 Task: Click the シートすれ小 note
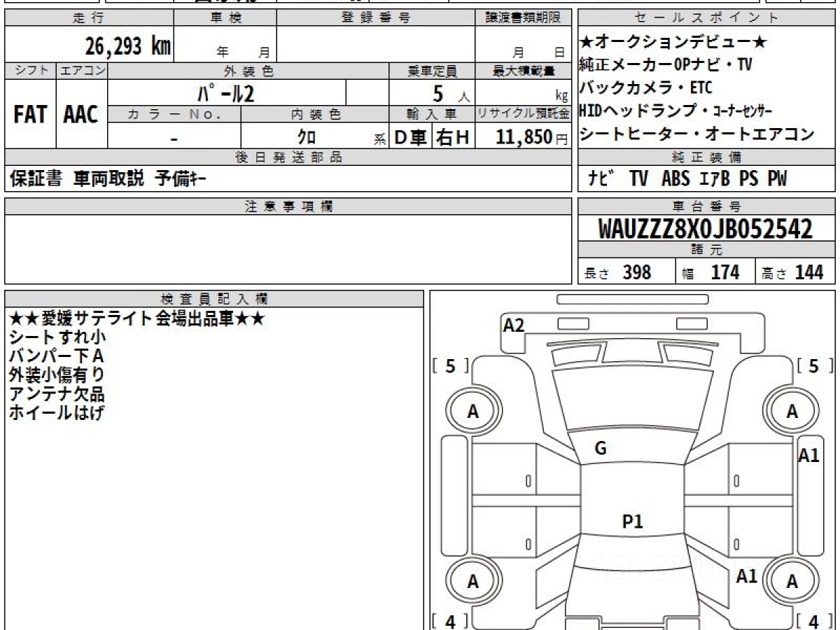[x=57, y=337]
